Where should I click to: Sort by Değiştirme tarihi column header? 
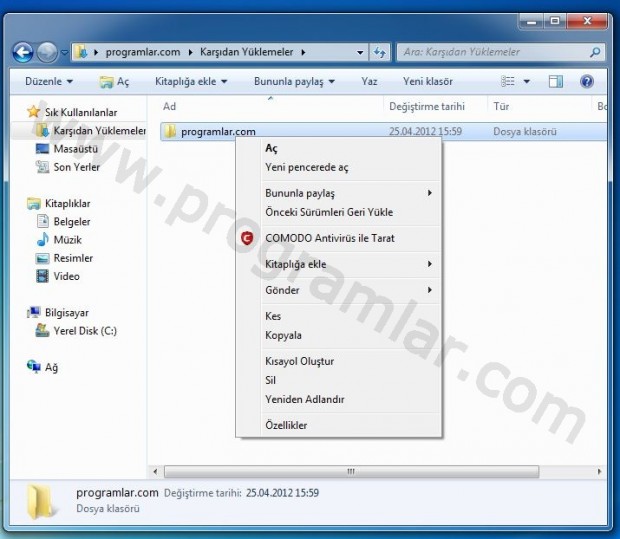pos(427,106)
